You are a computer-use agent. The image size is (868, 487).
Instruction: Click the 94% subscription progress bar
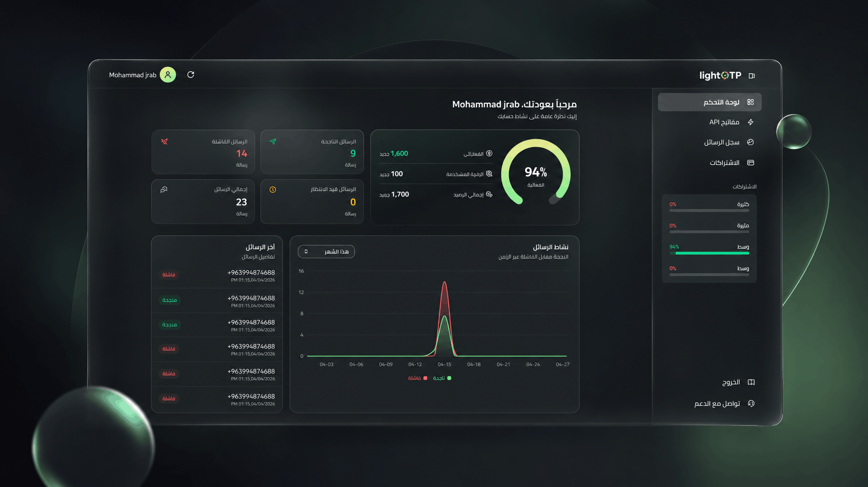(x=709, y=253)
